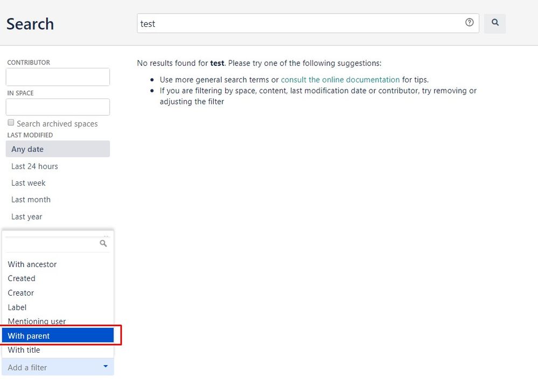Screen dimensions: 538x392
Task: Choose Mentioning user filter option
Action: [58, 321]
